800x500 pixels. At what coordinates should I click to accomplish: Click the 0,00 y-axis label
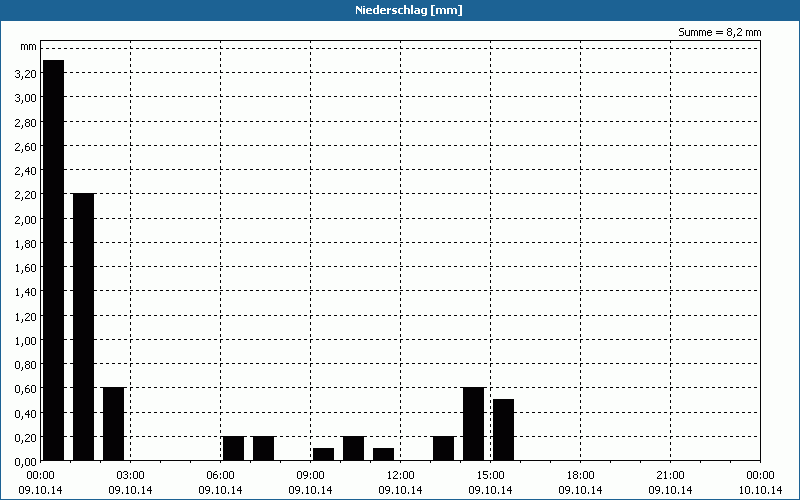pyautogui.click(x=26, y=462)
